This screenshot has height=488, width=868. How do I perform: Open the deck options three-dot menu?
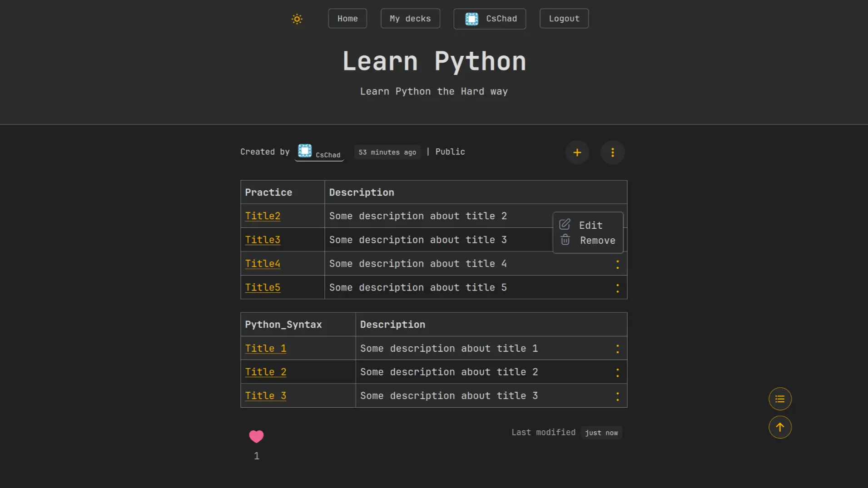coord(613,153)
